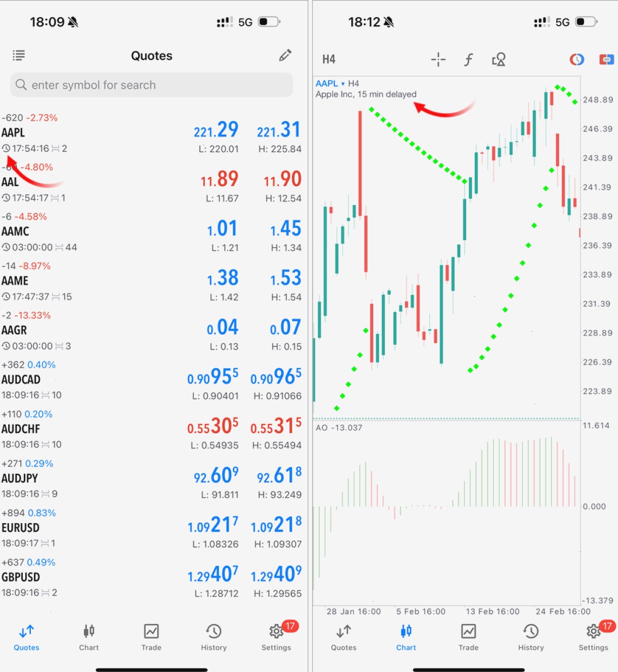Go to the Quotes tab from the Chart screen
The width and height of the screenshot is (618, 672).
(x=344, y=637)
